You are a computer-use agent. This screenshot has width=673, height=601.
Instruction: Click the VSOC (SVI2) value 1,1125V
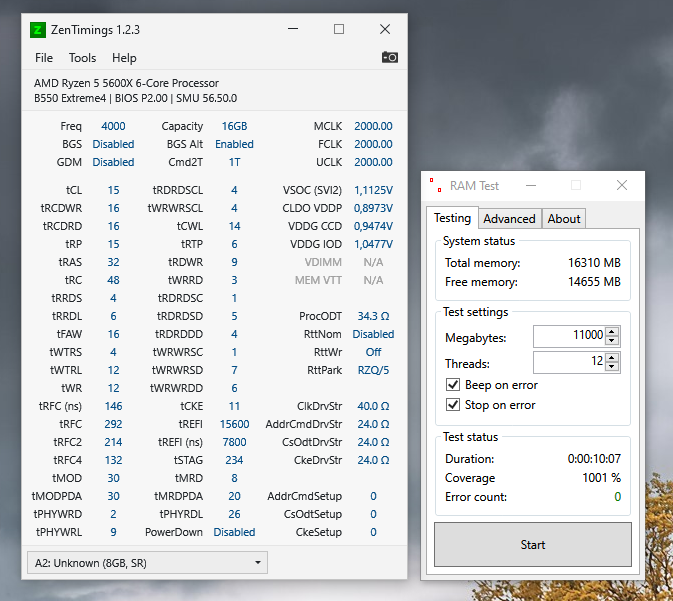373,190
